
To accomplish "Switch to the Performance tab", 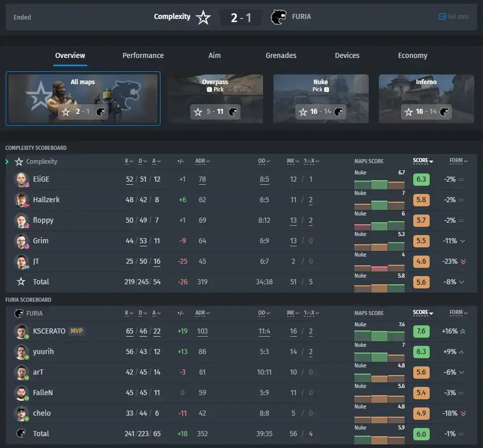I will point(143,55).
